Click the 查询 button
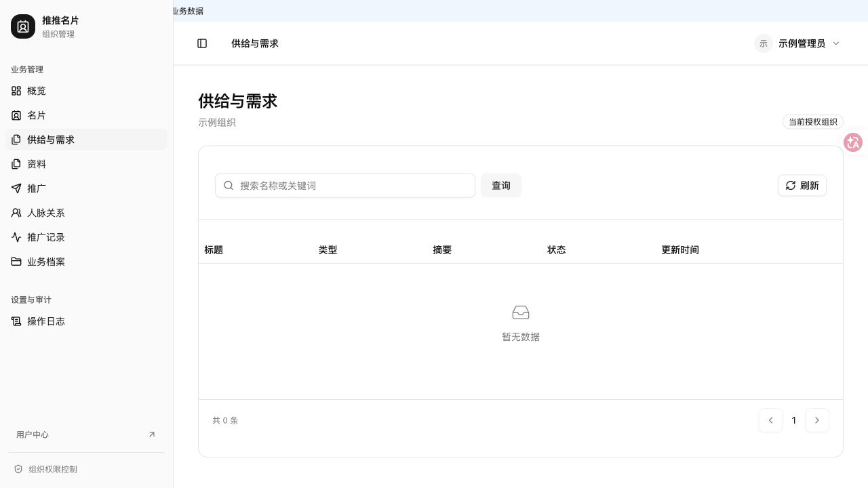 (x=501, y=186)
